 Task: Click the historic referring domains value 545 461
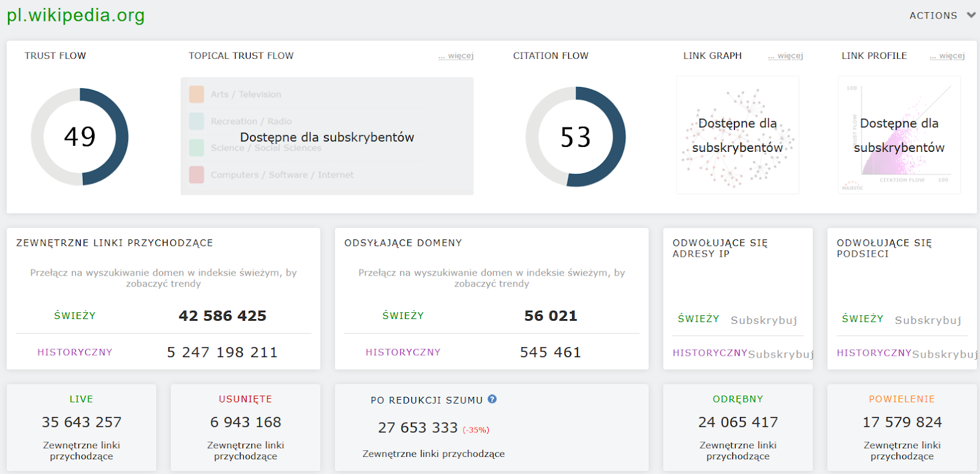(551, 352)
